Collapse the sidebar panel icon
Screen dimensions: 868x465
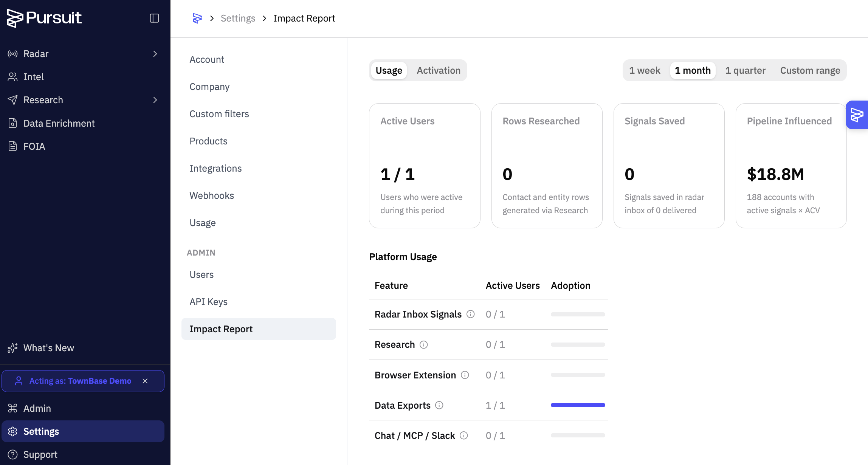(x=154, y=18)
